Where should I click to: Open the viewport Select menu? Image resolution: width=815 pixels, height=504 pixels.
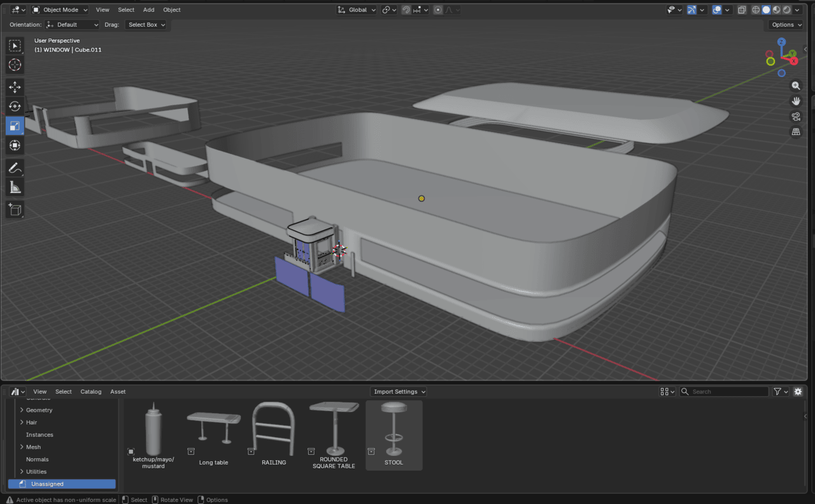(x=126, y=10)
